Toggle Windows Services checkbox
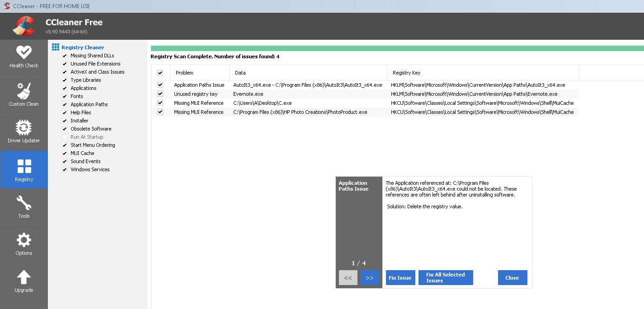 click(65, 169)
